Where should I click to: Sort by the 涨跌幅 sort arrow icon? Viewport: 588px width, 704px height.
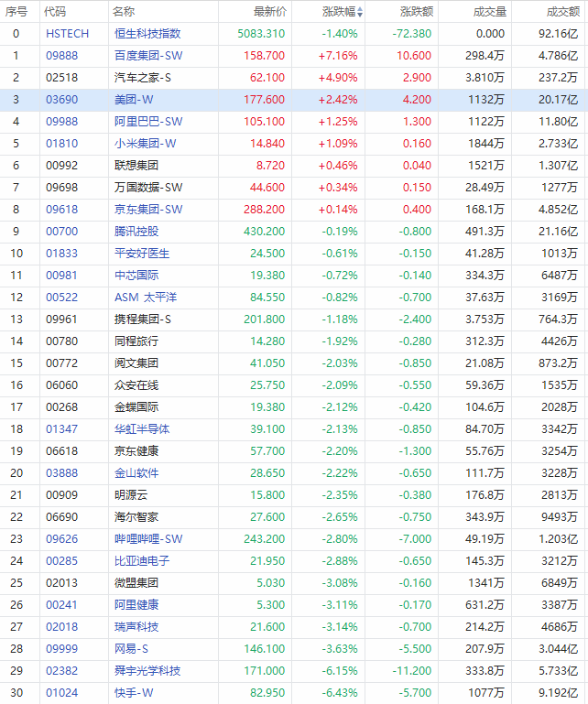[360, 12]
